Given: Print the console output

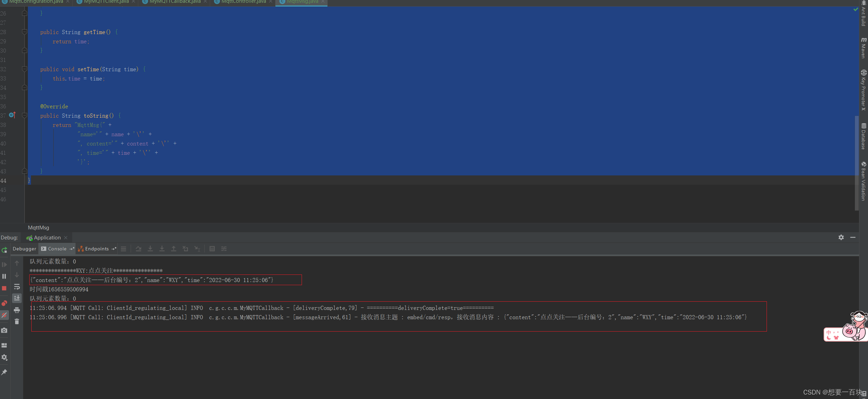Looking at the screenshot, I should [x=17, y=310].
